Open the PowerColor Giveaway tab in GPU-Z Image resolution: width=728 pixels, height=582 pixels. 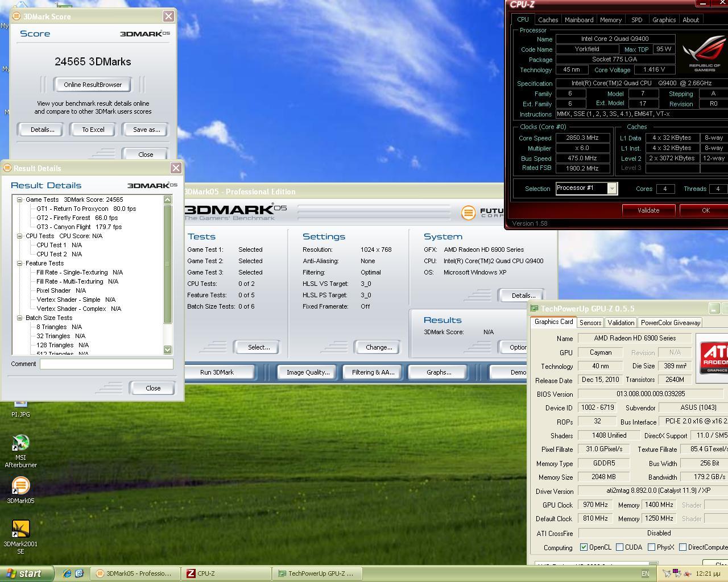point(671,323)
